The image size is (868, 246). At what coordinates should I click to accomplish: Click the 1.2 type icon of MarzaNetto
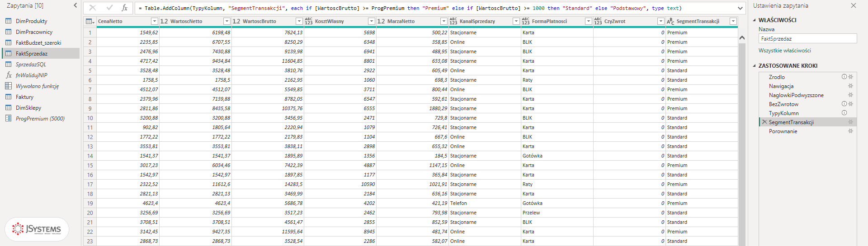381,21
